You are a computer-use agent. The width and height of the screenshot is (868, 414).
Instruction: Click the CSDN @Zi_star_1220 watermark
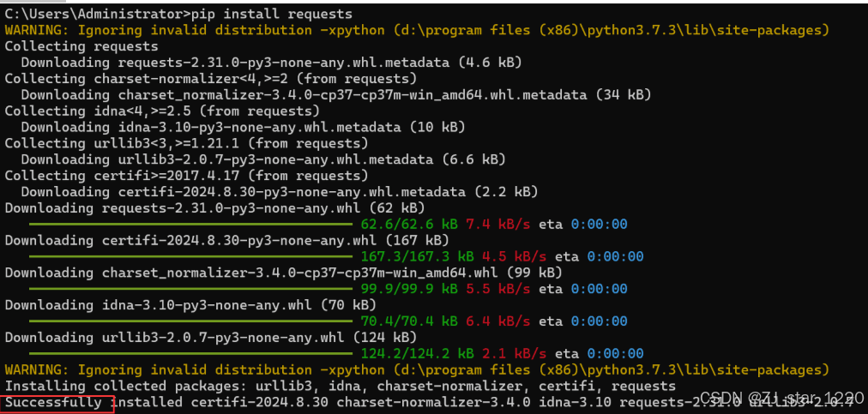point(781,398)
